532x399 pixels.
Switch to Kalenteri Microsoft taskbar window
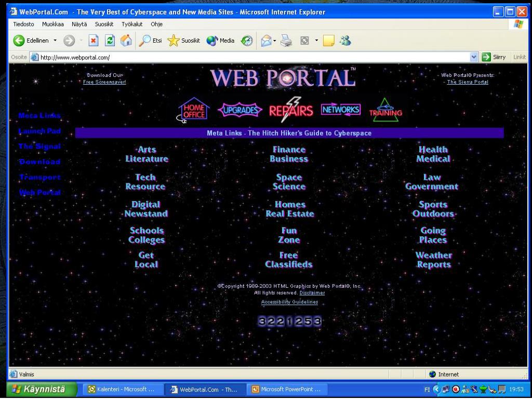pos(124,390)
